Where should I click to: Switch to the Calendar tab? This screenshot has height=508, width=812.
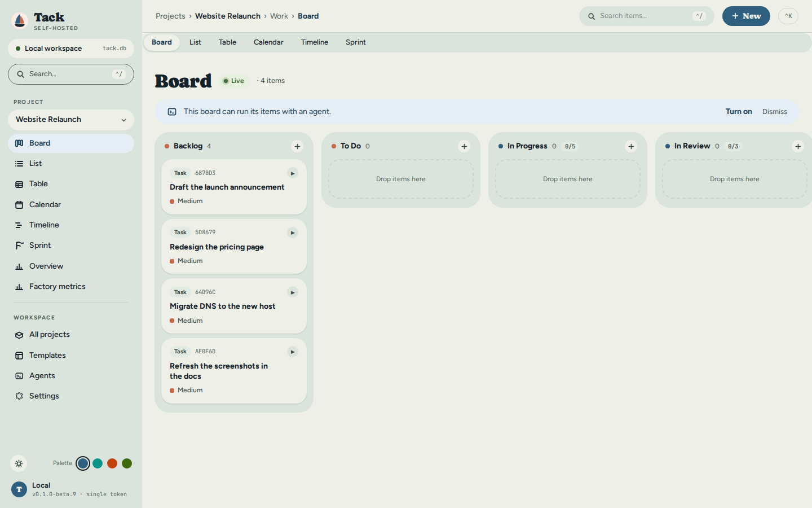pyautogui.click(x=268, y=42)
